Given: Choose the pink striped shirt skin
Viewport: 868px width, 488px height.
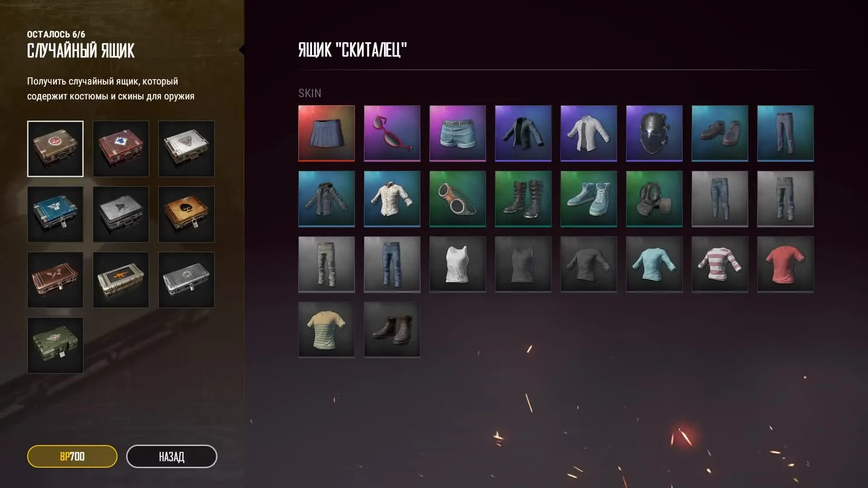Looking at the screenshot, I should (720, 264).
